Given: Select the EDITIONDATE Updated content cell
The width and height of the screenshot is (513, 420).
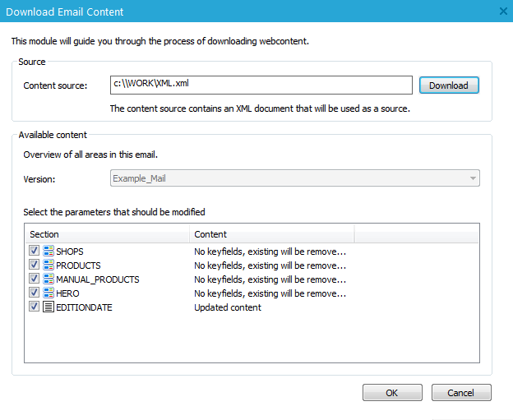Looking at the screenshot, I should [228, 307].
